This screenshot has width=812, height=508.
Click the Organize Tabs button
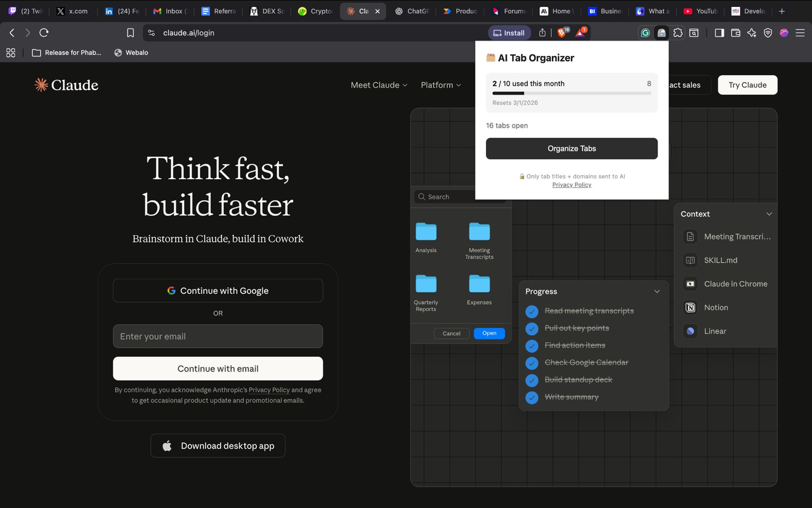(x=572, y=149)
